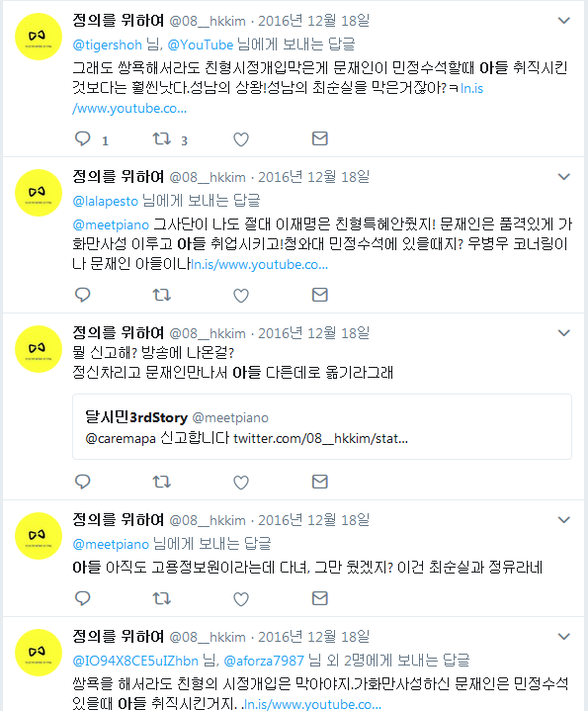Open the @YouTube mention link
The image size is (588, 711).
tap(201, 44)
